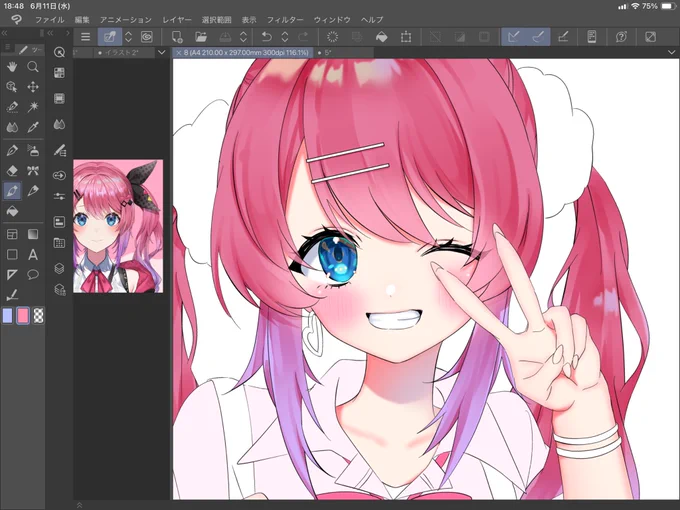This screenshot has height=510, width=680.
Task: Select the Airbrush tool
Action: click(33, 150)
